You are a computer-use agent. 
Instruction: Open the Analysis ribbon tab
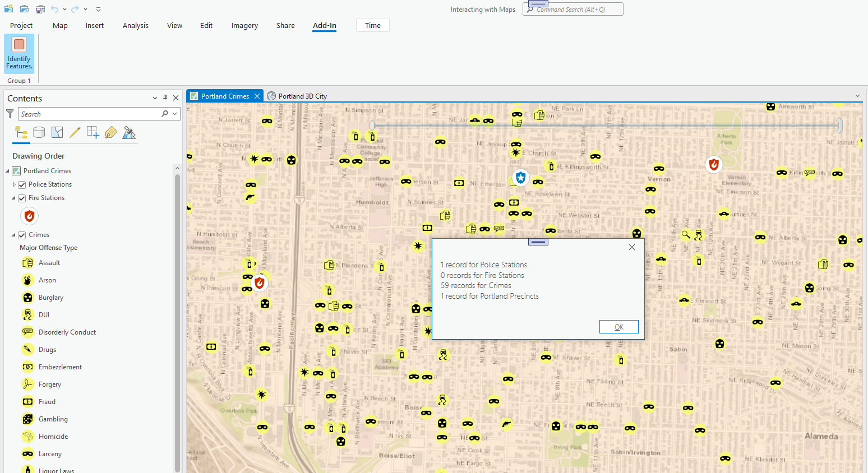(135, 25)
